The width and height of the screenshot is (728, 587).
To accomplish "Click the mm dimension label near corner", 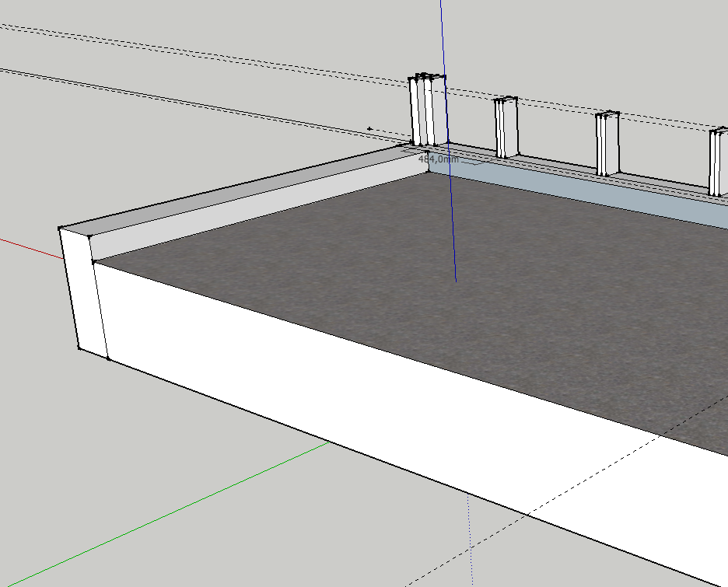I will click(x=439, y=159).
